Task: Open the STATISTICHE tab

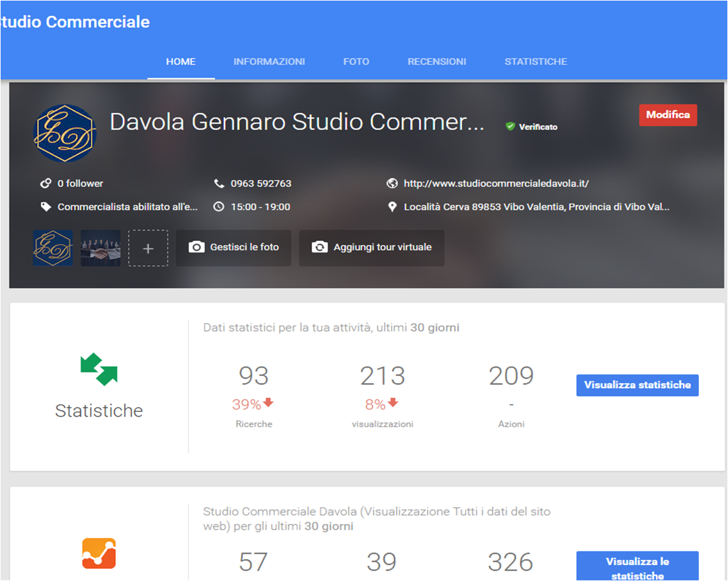Action: pyautogui.click(x=536, y=62)
